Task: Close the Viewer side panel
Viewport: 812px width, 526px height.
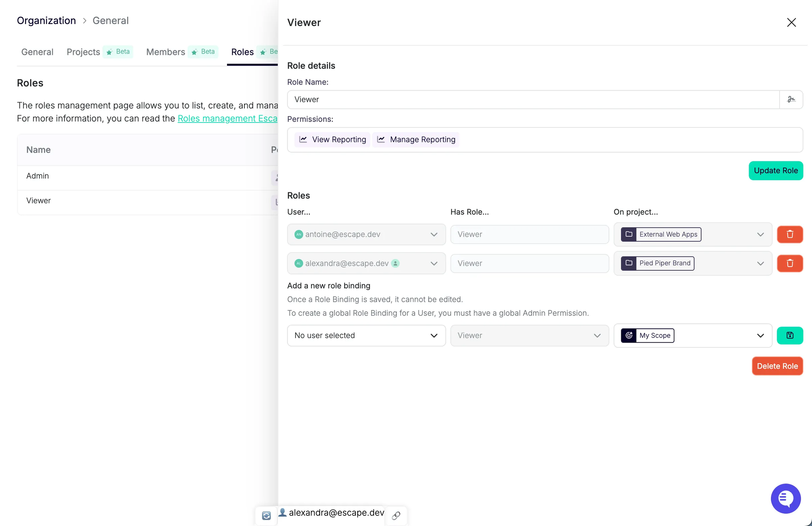Action: click(x=791, y=22)
